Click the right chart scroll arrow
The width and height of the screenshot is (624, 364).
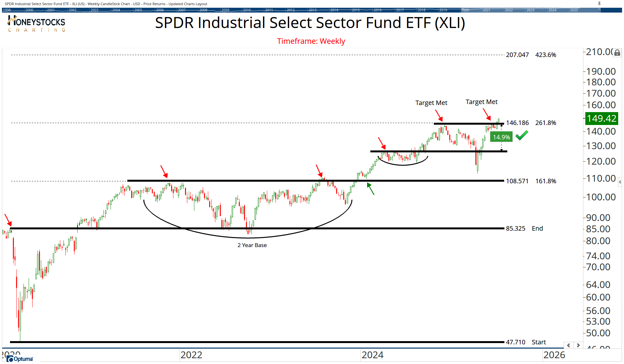tap(578, 345)
